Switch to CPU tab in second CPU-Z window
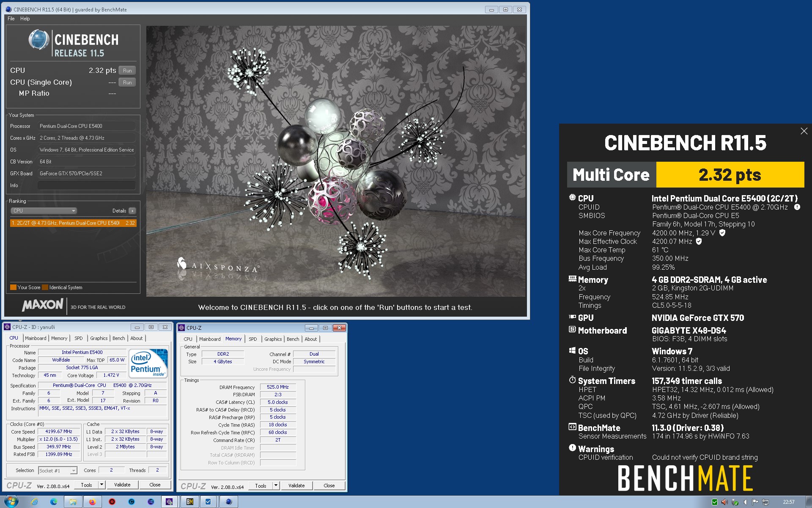The image size is (812, 508). tap(188, 339)
